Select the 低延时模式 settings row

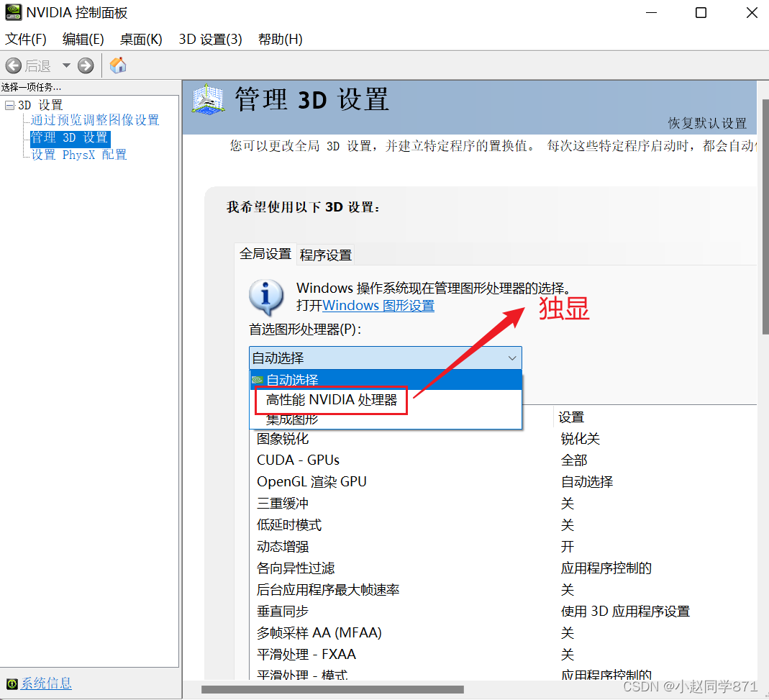(x=503, y=525)
